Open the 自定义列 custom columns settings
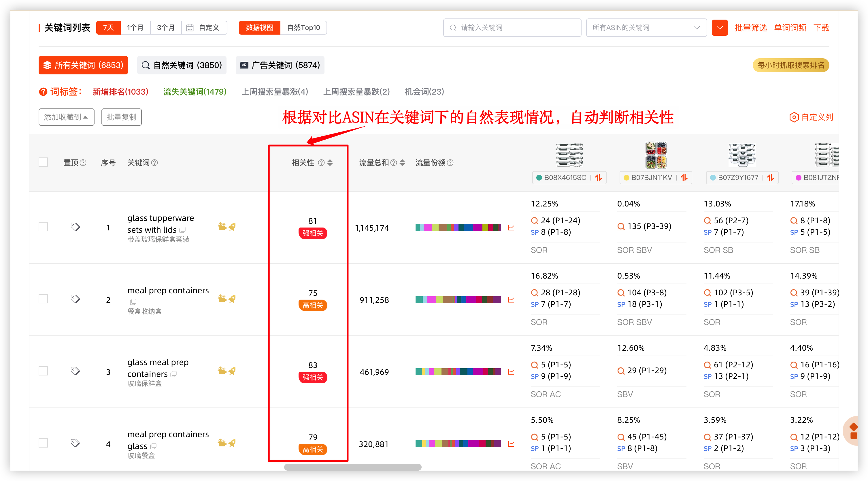This screenshot has height=481, width=868. point(812,117)
